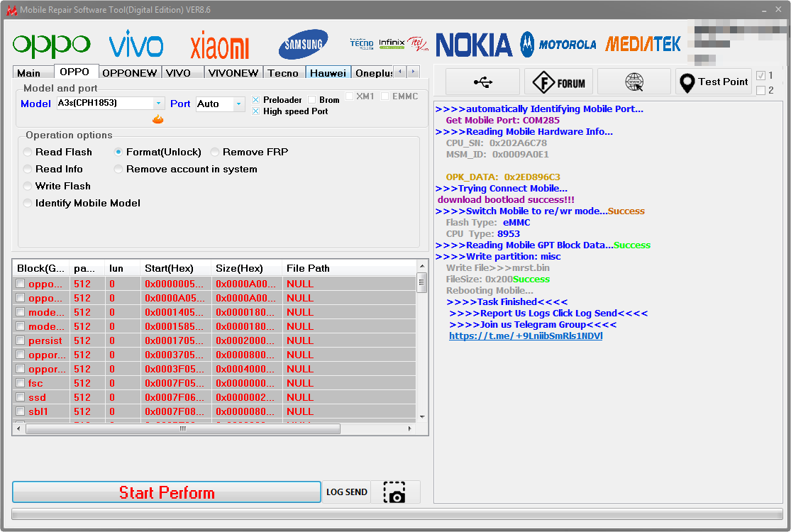
Task: Click the partition list horizontal scrollbar thumb
Action: (x=182, y=429)
